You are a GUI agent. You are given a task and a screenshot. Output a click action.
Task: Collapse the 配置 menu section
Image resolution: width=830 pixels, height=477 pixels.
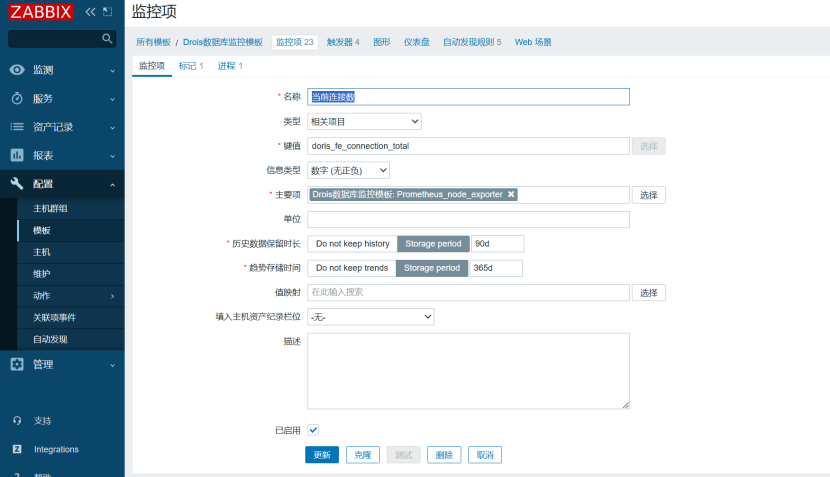point(112,185)
